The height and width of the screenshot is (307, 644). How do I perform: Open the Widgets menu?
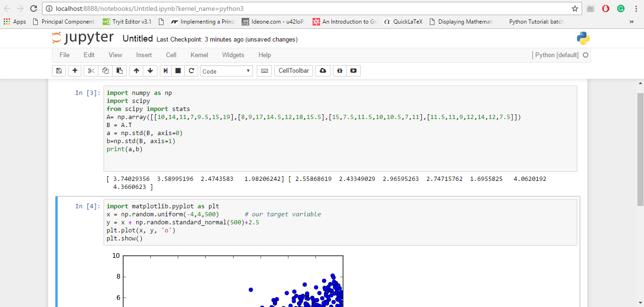pyautogui.click(x=233, y=55)
